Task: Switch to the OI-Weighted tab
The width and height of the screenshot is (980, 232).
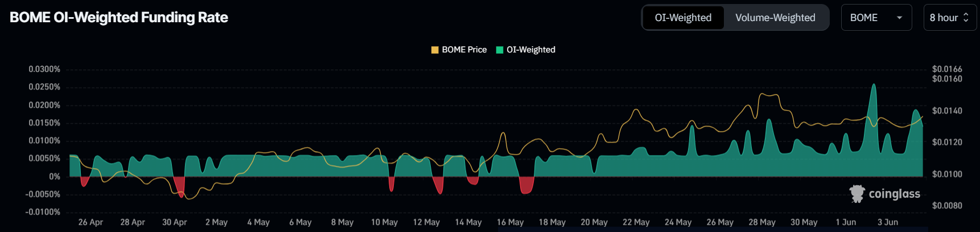Action: pos(683,18)
